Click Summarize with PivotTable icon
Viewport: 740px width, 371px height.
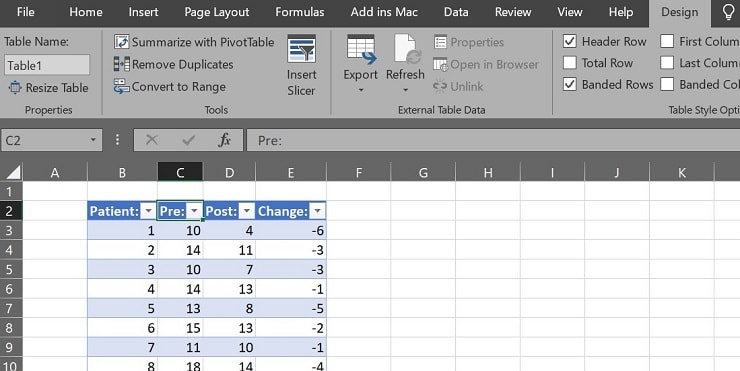coord(122,42)
